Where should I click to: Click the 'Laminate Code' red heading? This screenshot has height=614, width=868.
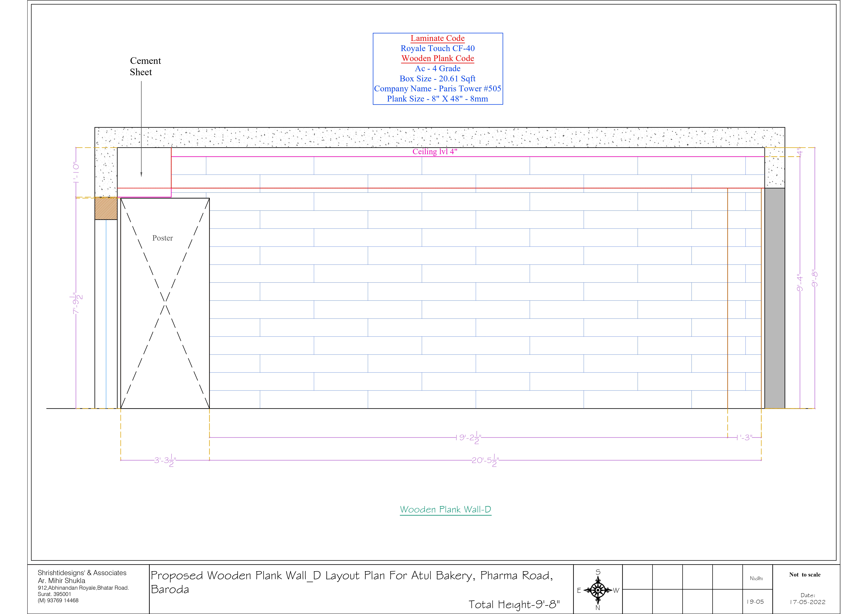[437, 38]
